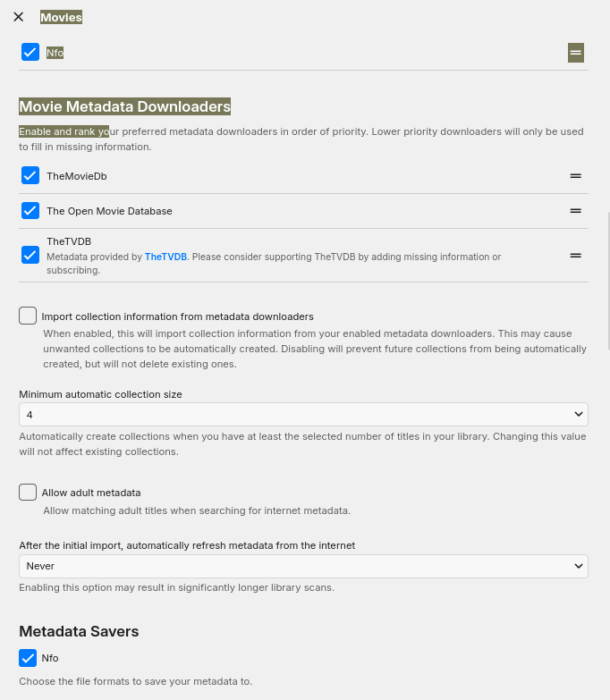Enable import collection information checkbox
This screenshot has height=700, width=610.
[28, 316]
